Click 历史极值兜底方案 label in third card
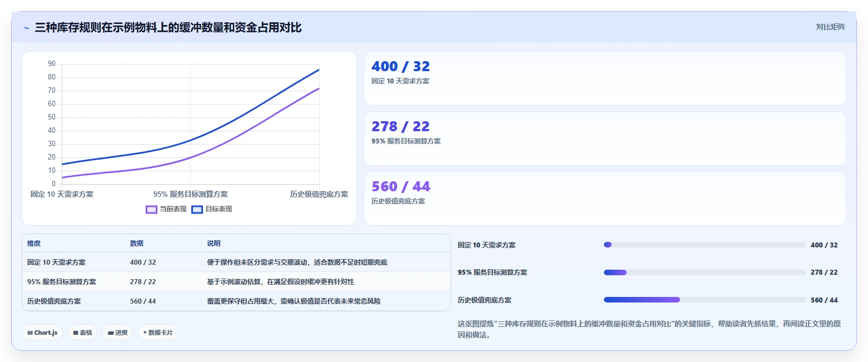 pyautogui.click(x=398, y=201)
